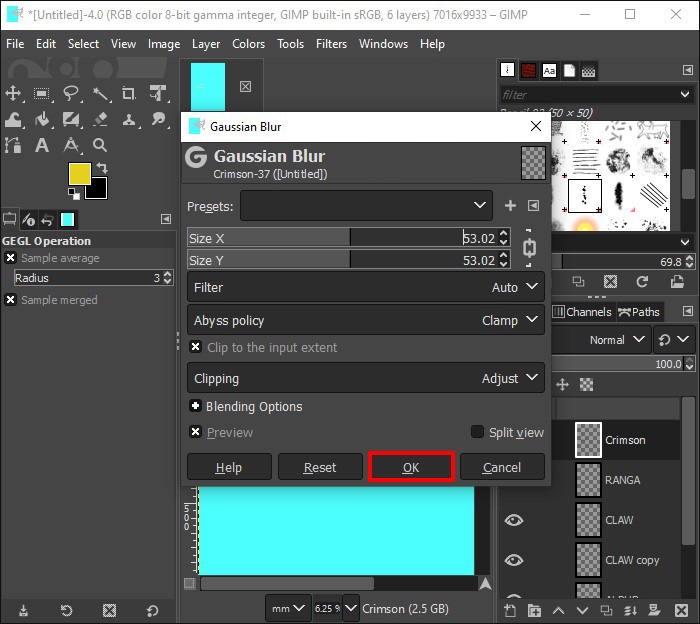Screen dimensions: 700x624
Task: Refresh brushes list
Action: coord(642,281)
